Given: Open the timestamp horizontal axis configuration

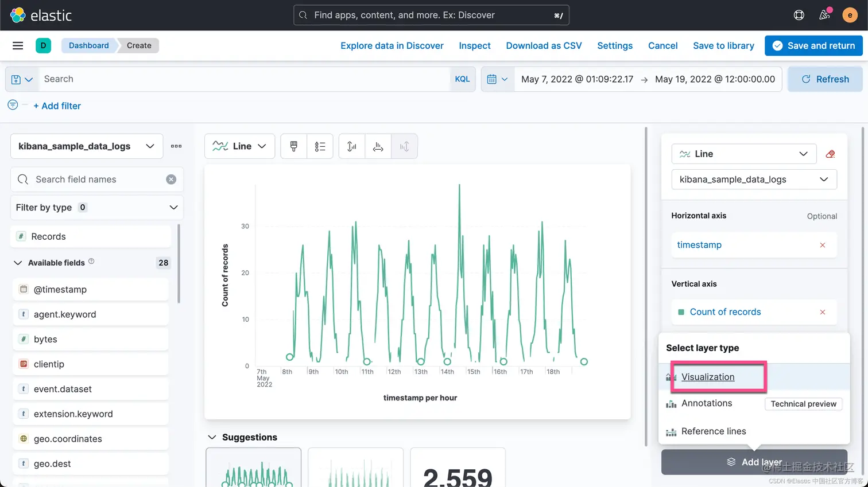Looking at the screenshot, I should click(699, 245).
